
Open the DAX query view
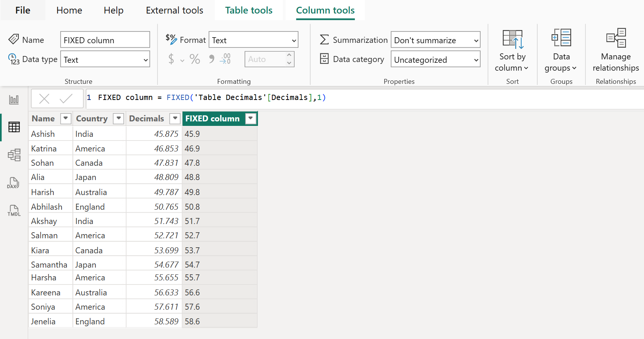(13, 183)
